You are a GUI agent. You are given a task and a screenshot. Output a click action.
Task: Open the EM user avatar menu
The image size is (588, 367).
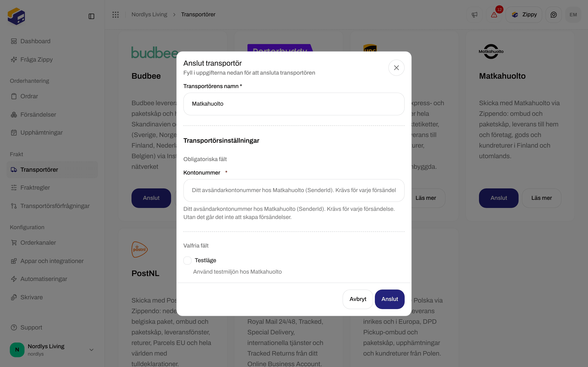click(x=573, y=14)
